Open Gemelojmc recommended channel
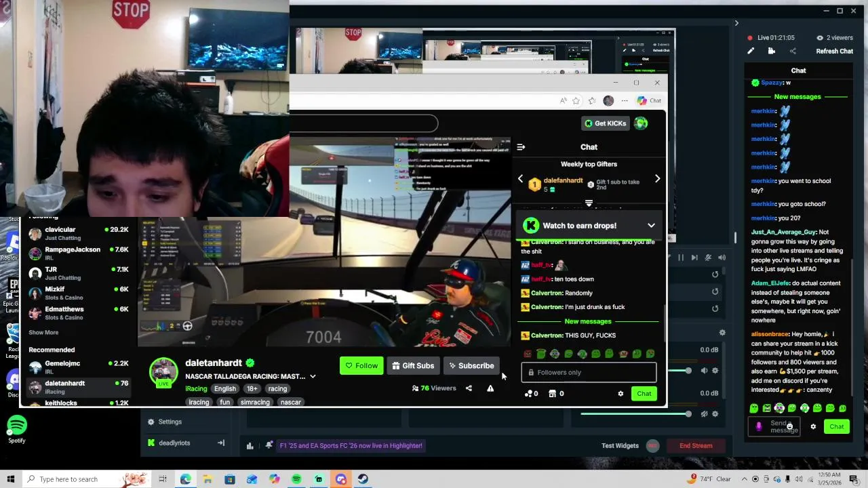868x488 pixels. pos(77,367)
